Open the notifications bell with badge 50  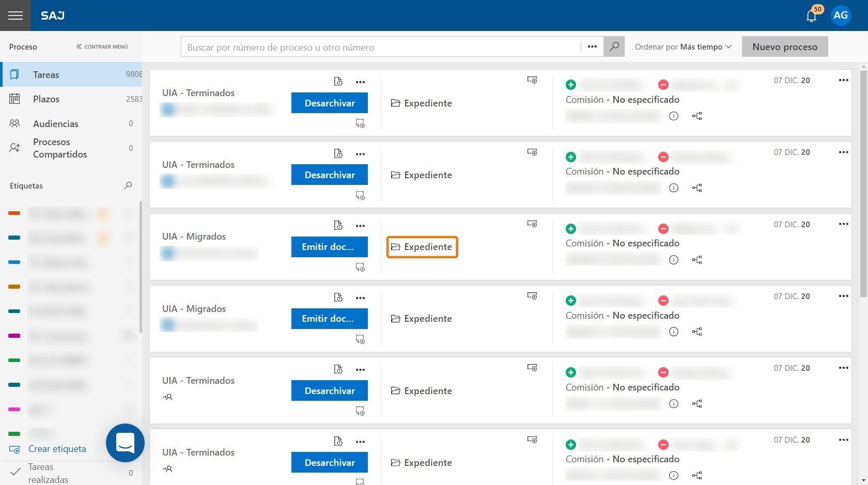pos(812,15)
